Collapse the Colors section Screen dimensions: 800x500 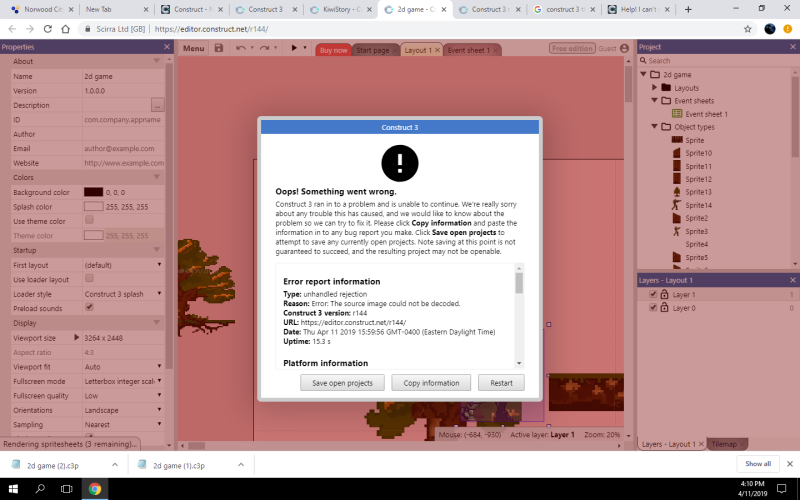157,177
